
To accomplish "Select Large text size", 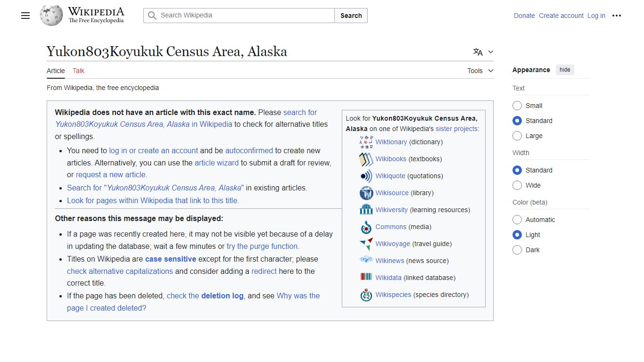I will 517,136.
